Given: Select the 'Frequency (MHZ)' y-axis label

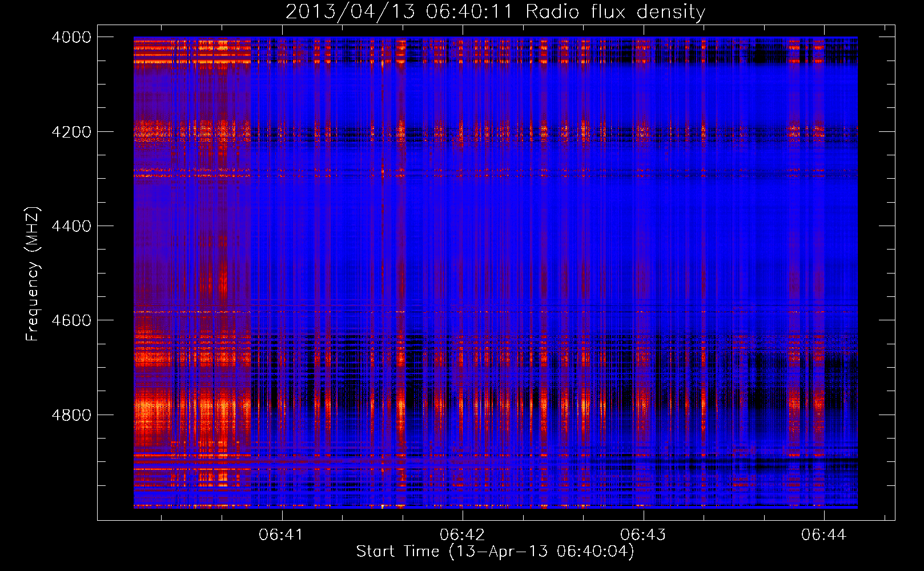Looking at the screenshot, I should pos(33,274).
